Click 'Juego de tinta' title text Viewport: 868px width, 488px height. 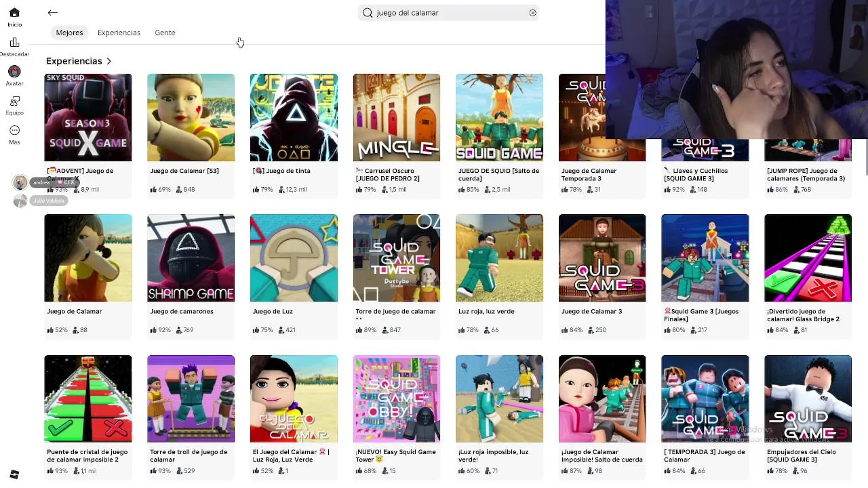click(281, 171)
